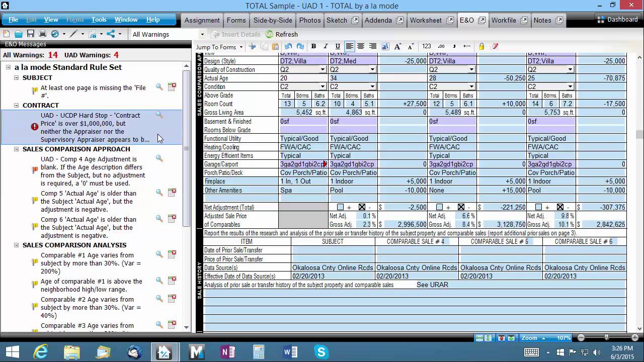Open the Window menu
The width and height of the screenshot is (644, 362).
coord(126,20)
